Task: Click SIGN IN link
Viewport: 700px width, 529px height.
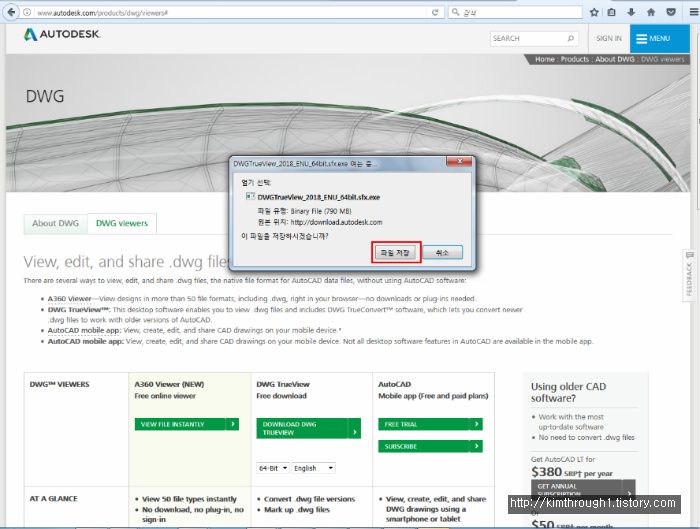Action: (609, 38)
